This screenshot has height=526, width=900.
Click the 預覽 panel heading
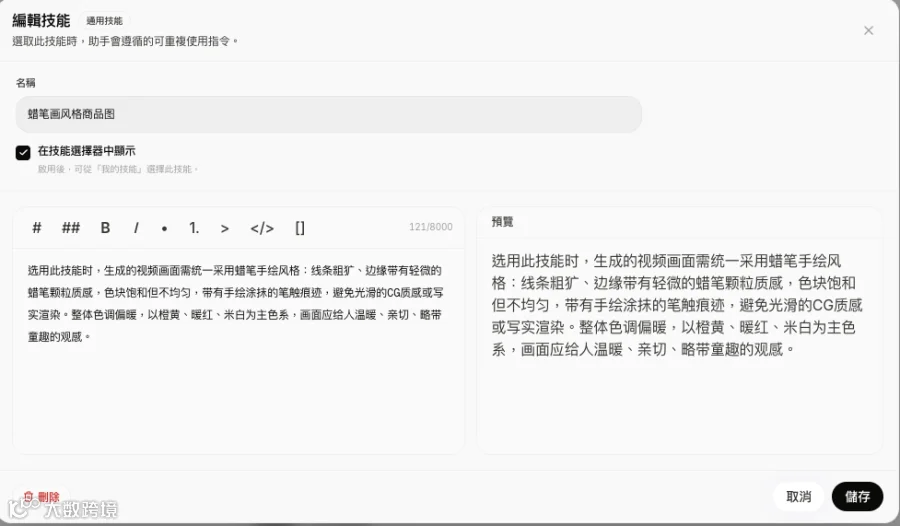point(502,222)
